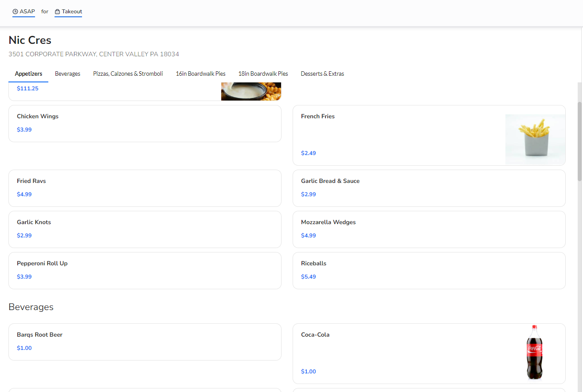Choose the Fried Ravs menu card

pos(145,188)
